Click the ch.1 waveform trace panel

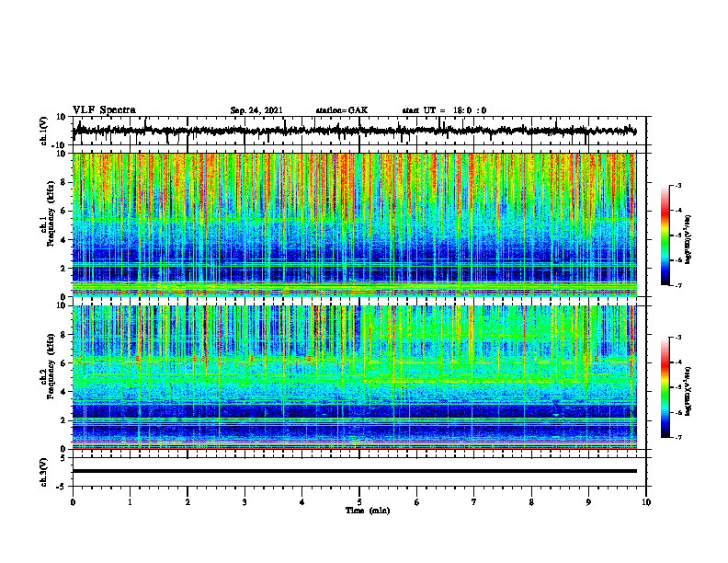359,131
